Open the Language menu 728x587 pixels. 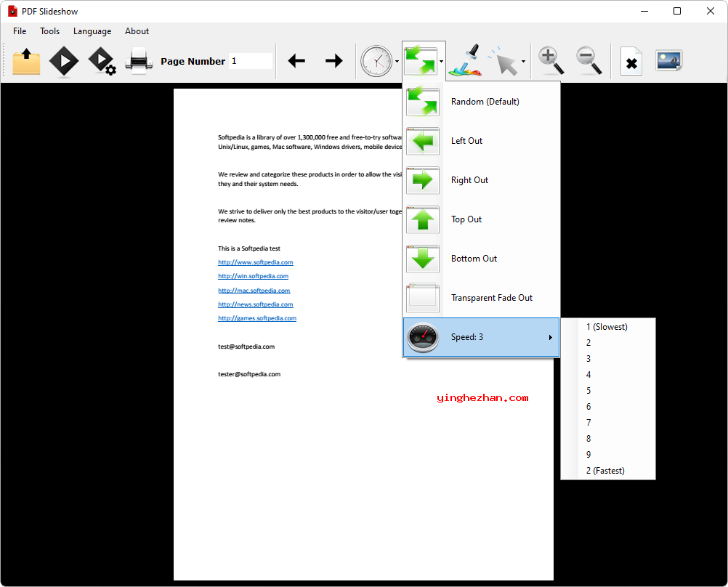pos(92,31)
